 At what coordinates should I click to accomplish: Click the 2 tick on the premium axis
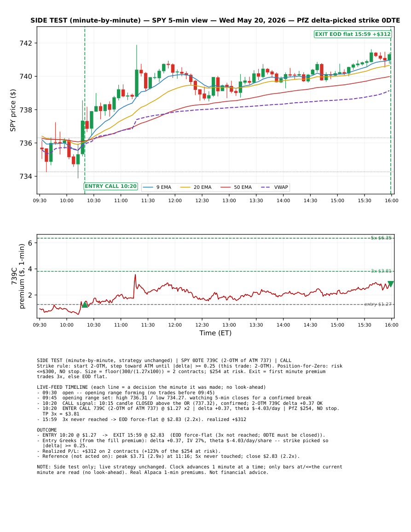[x=30, y=295]
